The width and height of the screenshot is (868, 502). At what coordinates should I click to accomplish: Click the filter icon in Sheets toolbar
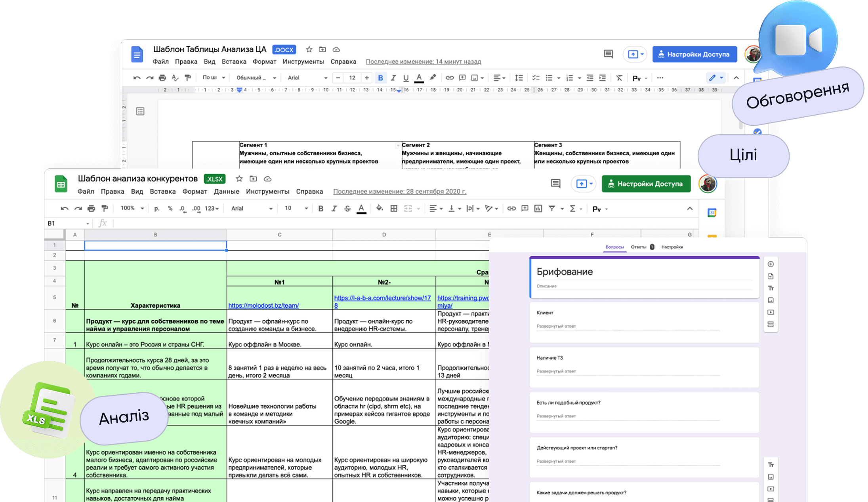552,209
